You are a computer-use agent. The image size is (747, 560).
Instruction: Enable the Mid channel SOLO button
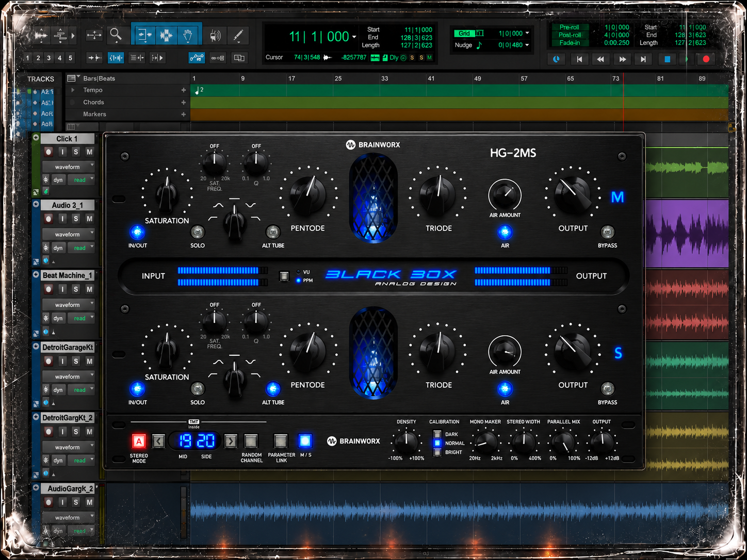pyautogui.click(x=197, y=232)
